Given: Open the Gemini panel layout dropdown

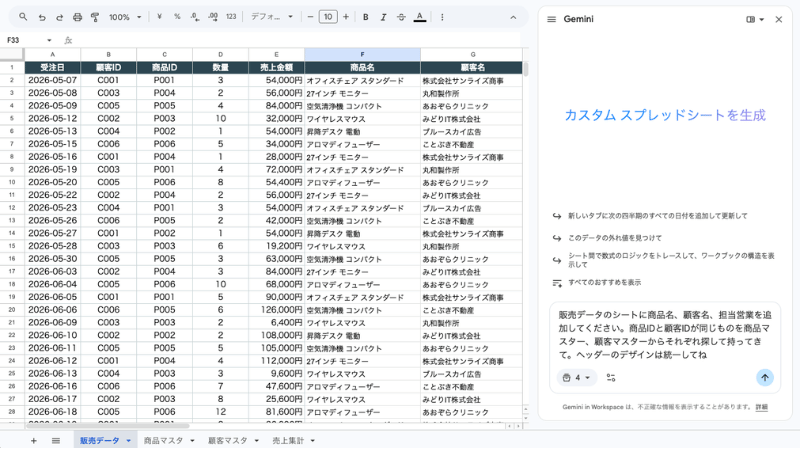Looking at the screenshot, I should point(755,19).
